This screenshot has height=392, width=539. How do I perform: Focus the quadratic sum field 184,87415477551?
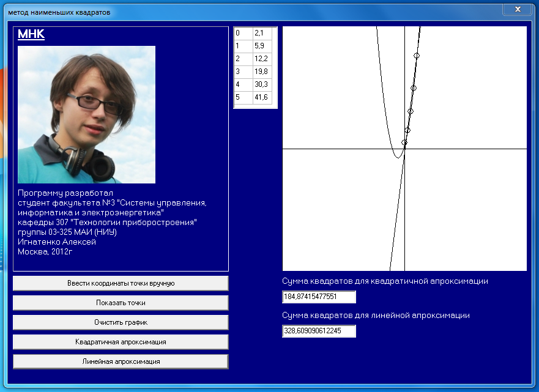(x=319, y=297)
